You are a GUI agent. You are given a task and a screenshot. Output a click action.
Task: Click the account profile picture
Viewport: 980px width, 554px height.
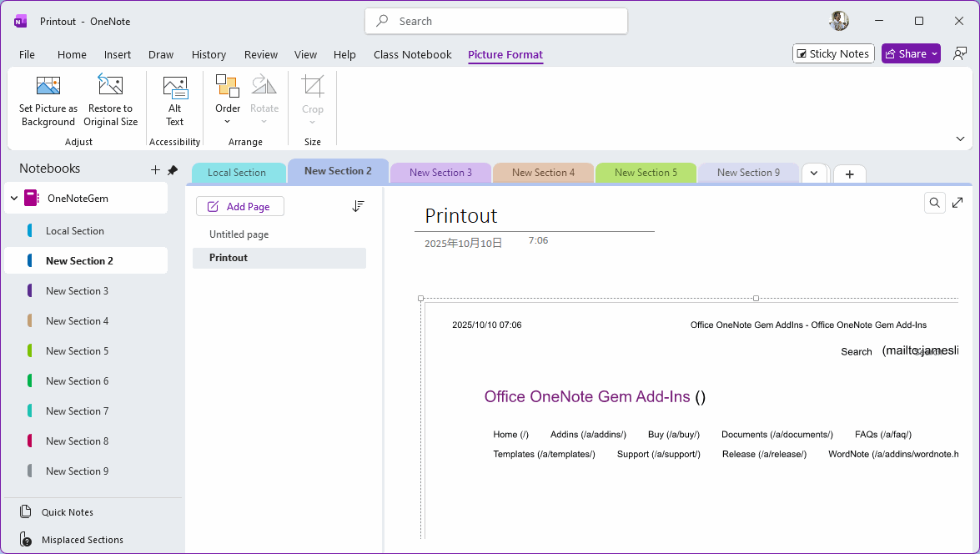(x=839, y=21)
